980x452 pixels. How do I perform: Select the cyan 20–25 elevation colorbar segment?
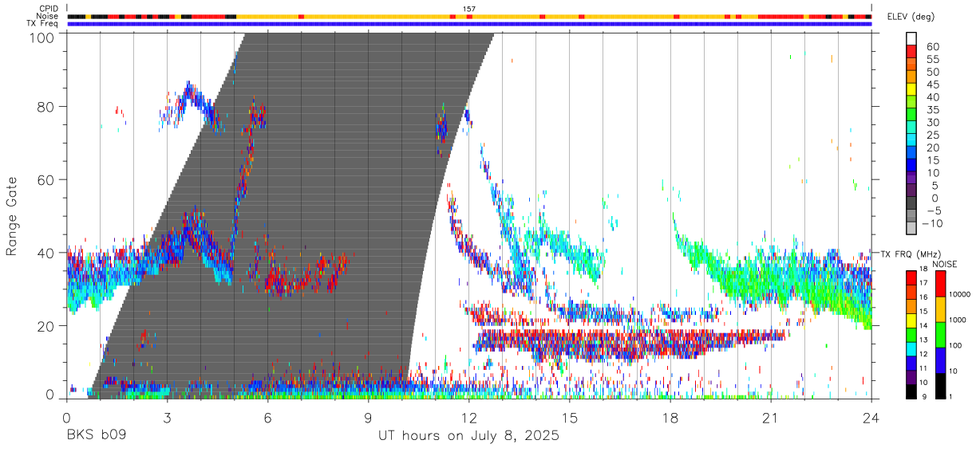pos(911,139)
